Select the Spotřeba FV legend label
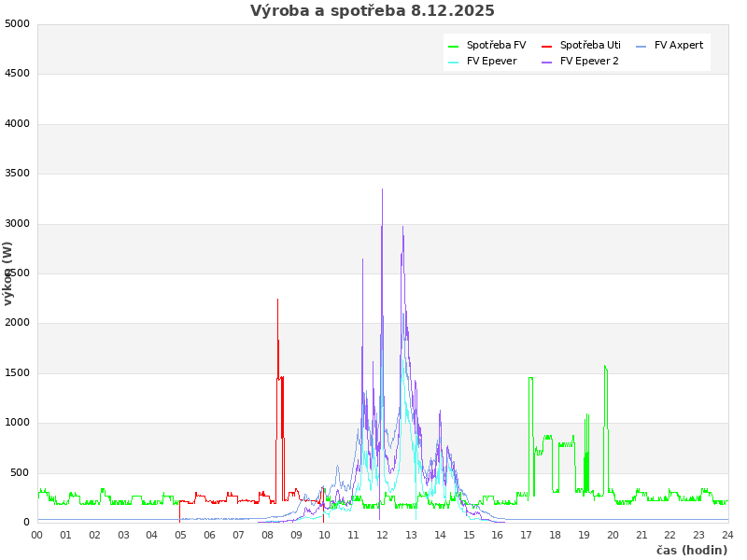This screenshot has height=560, width=747. coord(496,46)
